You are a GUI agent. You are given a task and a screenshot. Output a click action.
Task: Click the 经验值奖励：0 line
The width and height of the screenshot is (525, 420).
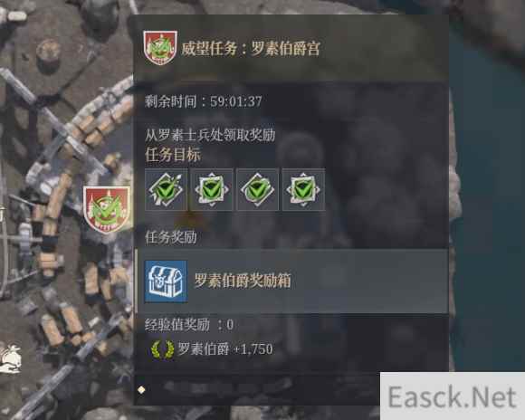189,325
